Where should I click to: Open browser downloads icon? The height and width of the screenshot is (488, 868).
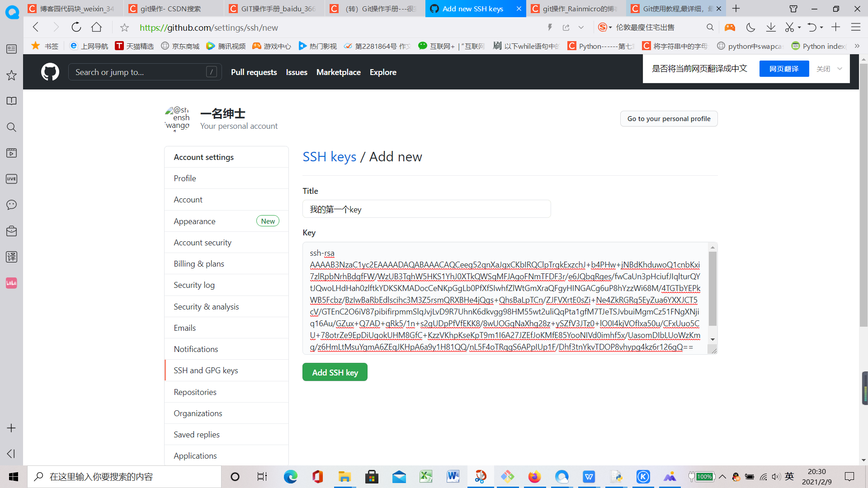pos(771,28)
